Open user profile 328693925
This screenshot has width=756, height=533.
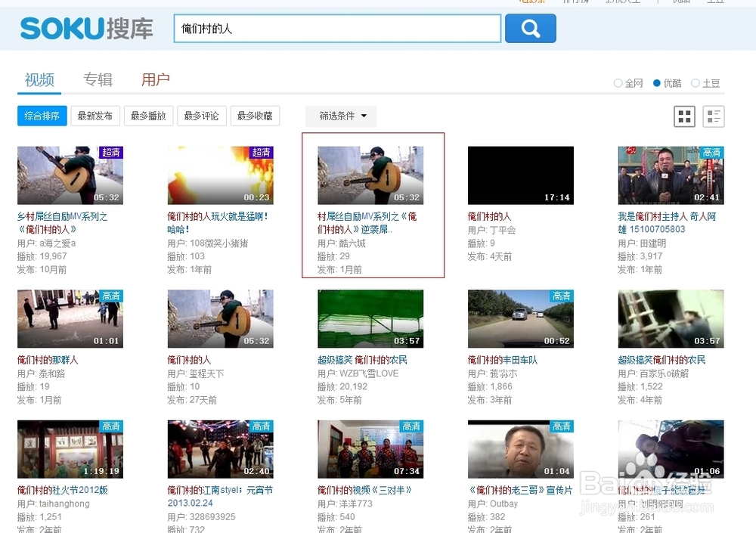click(x=212, y=516)
